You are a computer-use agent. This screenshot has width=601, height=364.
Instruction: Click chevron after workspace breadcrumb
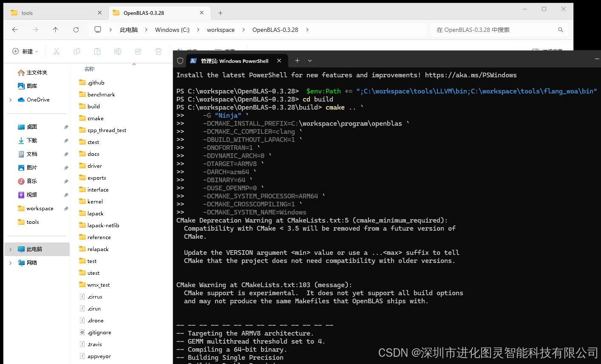point(244,30)
